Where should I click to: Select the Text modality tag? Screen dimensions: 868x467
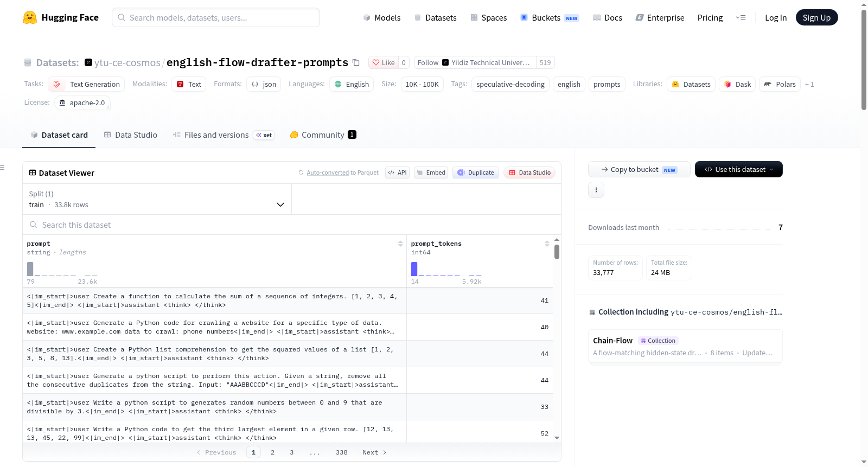(x=189, y=84)
